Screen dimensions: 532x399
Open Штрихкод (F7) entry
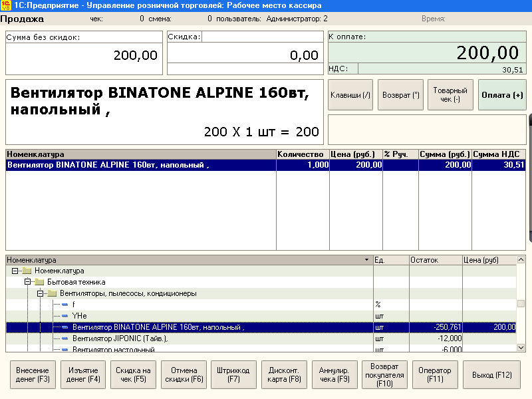tap(234, 374)
